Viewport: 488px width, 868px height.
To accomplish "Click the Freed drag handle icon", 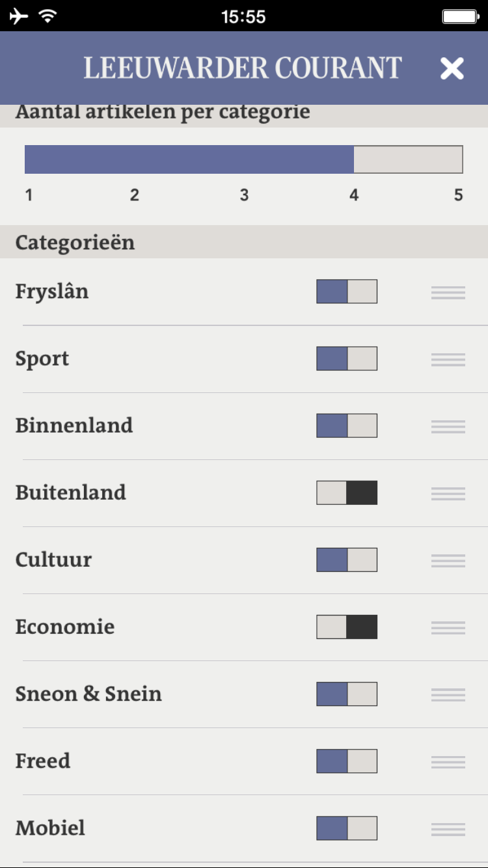I will (x=448, y=762).
